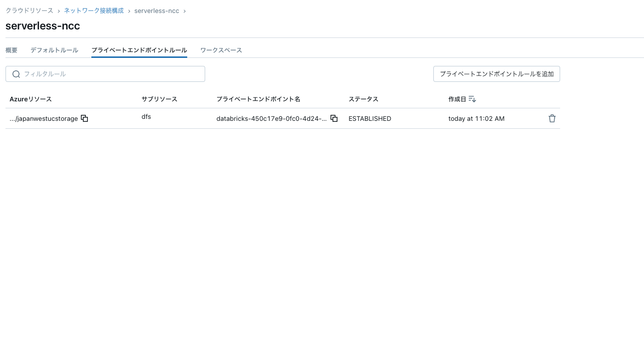Click the Azureリソース column header
Image resolution: width=644 pixels, height=358 pixels.
[30, 99]
